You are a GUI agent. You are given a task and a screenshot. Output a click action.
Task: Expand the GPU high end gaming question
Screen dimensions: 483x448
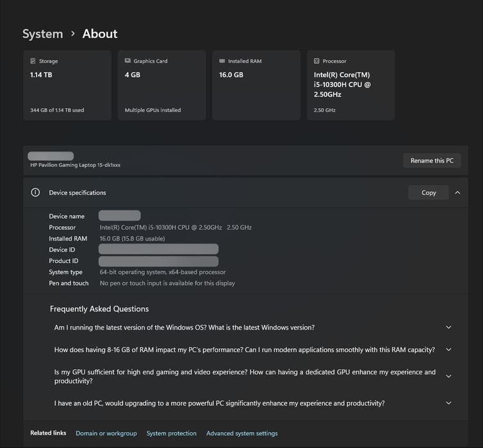tap(448, 376)
